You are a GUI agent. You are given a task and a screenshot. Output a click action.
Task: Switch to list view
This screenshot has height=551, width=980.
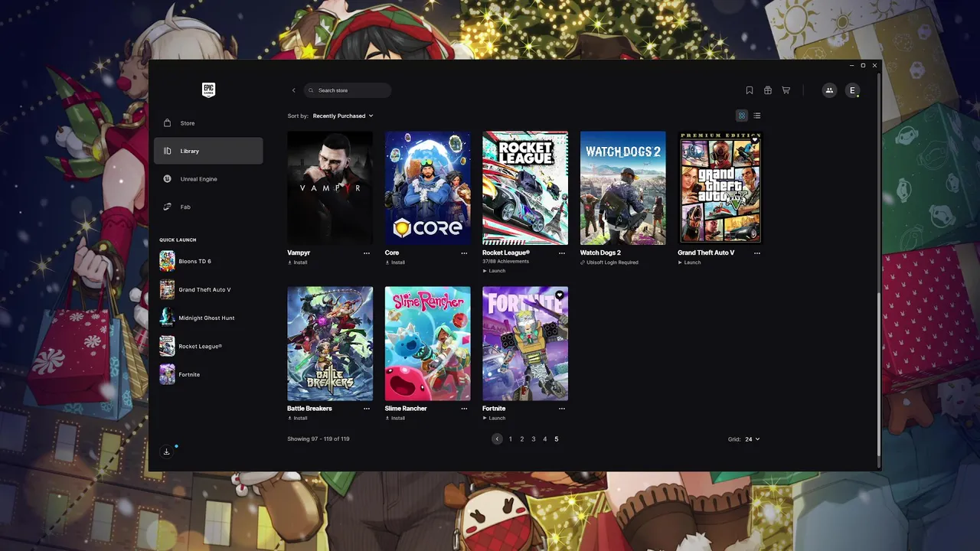pyautogui.click(x=757, y=116)
